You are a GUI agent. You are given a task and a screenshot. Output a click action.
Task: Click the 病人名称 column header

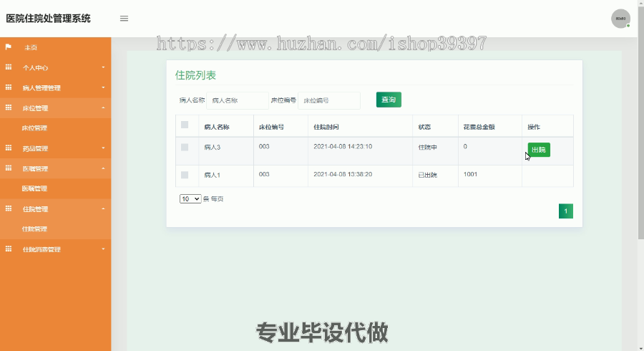[x=216, y=127]
